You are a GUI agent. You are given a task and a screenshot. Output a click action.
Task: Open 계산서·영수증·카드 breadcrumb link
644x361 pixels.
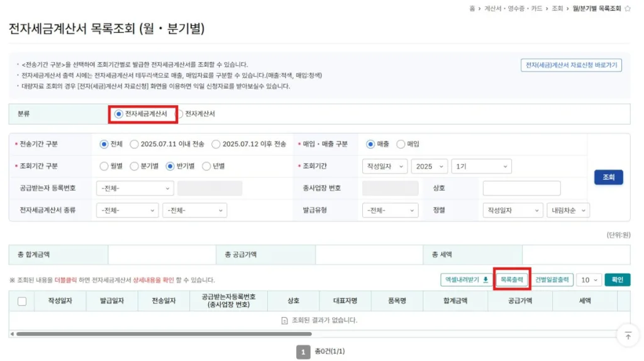pyautogui.click(x=513, y=9)
